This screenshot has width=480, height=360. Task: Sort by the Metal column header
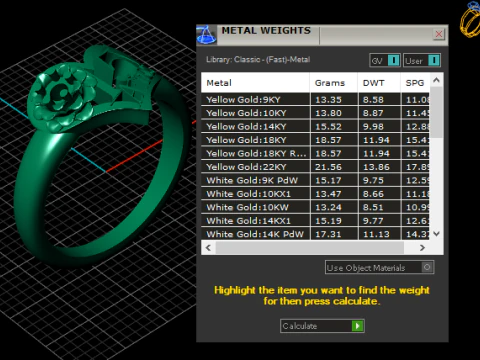(x=255, y=83)
